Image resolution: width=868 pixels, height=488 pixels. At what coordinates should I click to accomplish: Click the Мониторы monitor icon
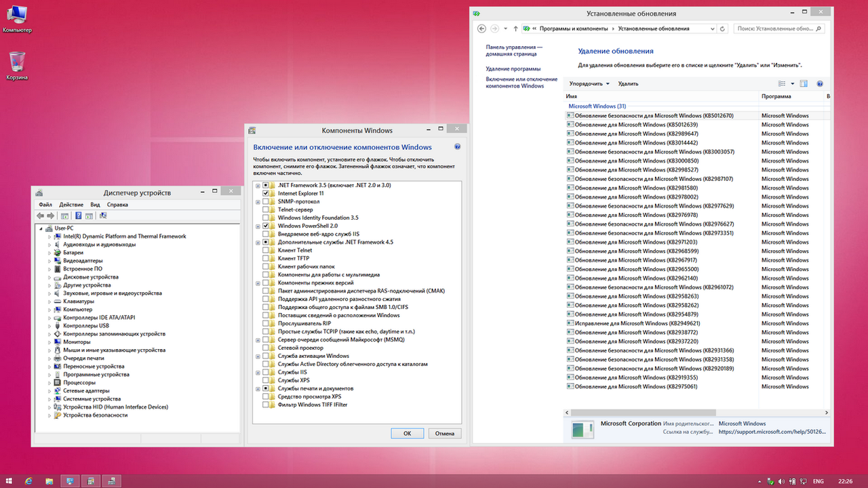[x=58, y=342]
